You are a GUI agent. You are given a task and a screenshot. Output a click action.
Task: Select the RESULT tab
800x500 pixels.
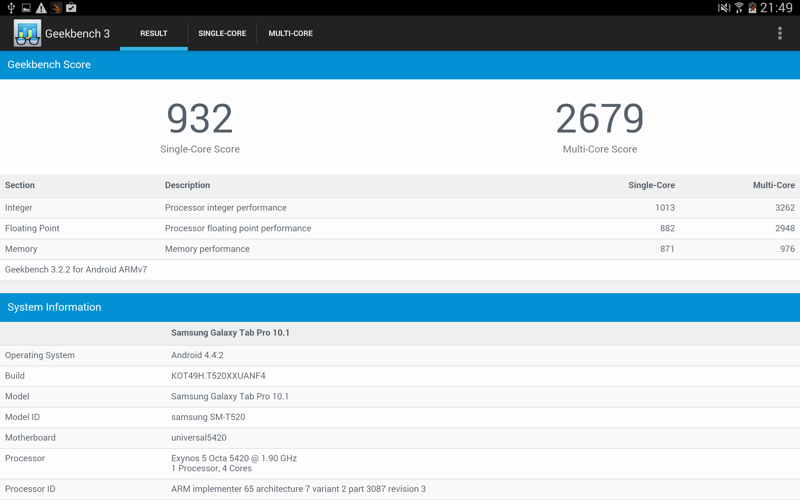(153, 33)
